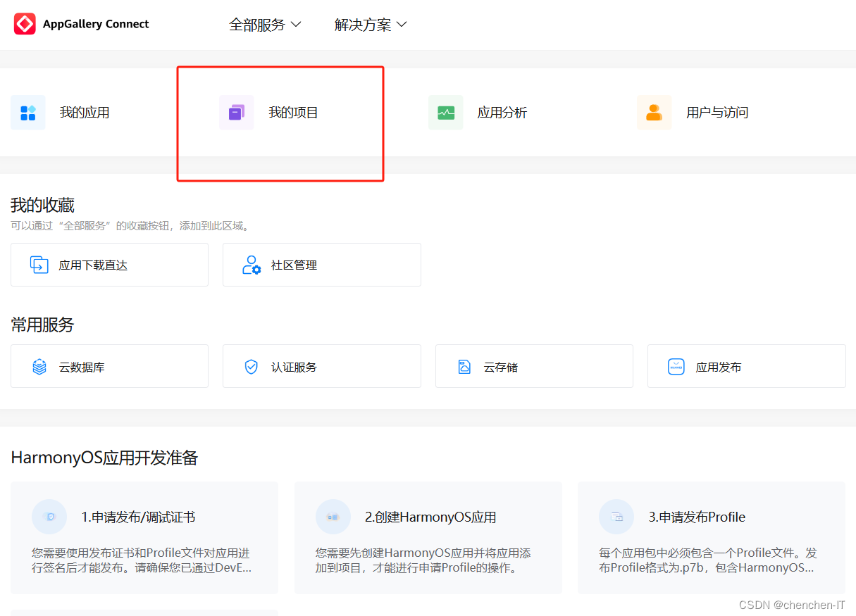The image size is (856, 616).
Task: Click the 我的应用 blue grid icon
Action: click(28, 113)
